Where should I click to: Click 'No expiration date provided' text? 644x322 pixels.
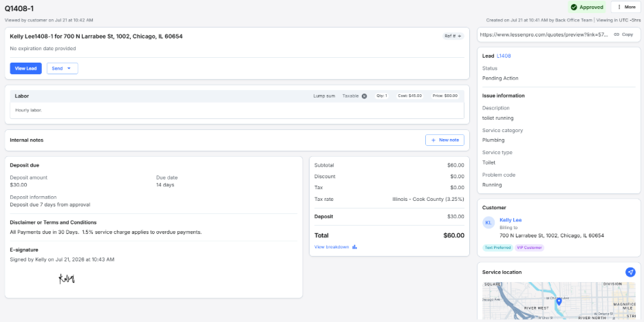point(43,48)
